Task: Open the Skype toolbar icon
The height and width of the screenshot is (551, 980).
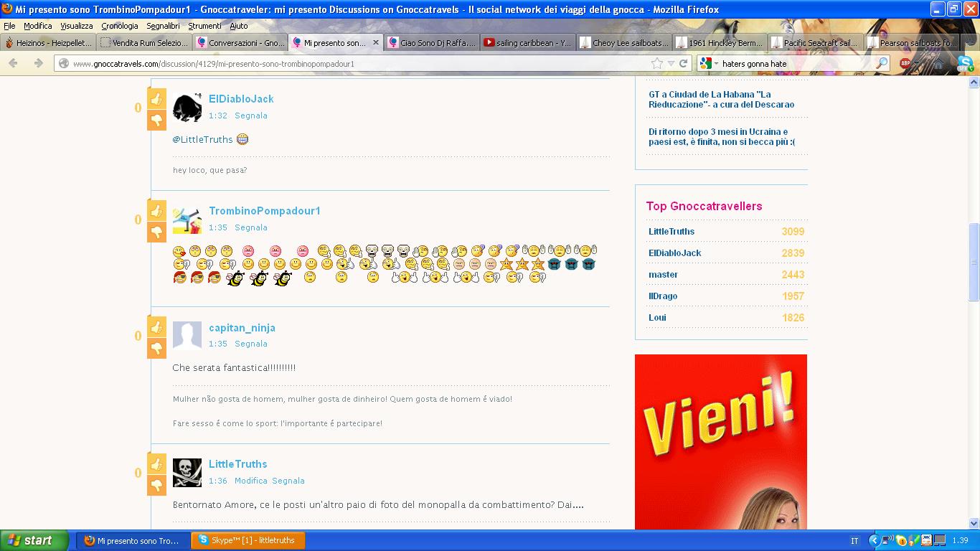Action: (x=964, y=63)
